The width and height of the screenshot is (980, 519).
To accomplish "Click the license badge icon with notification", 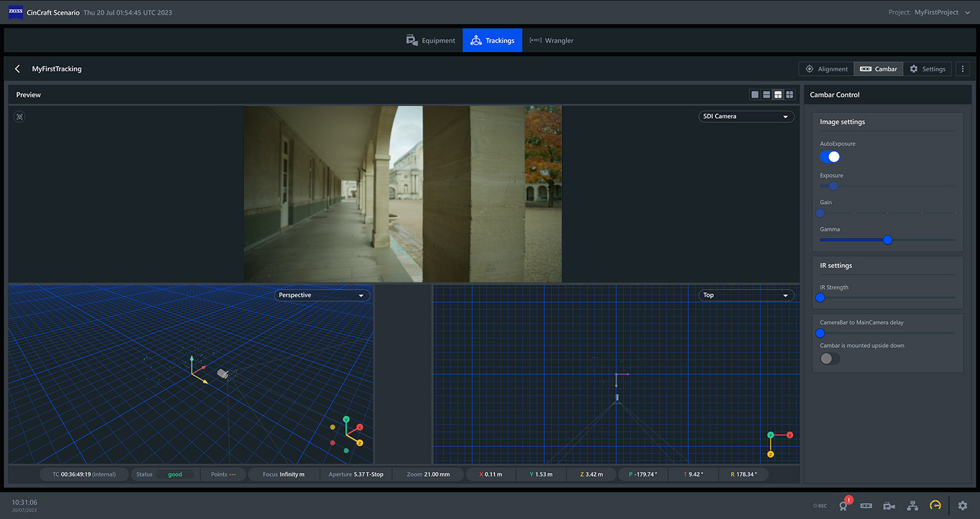I will pos(843,505).
